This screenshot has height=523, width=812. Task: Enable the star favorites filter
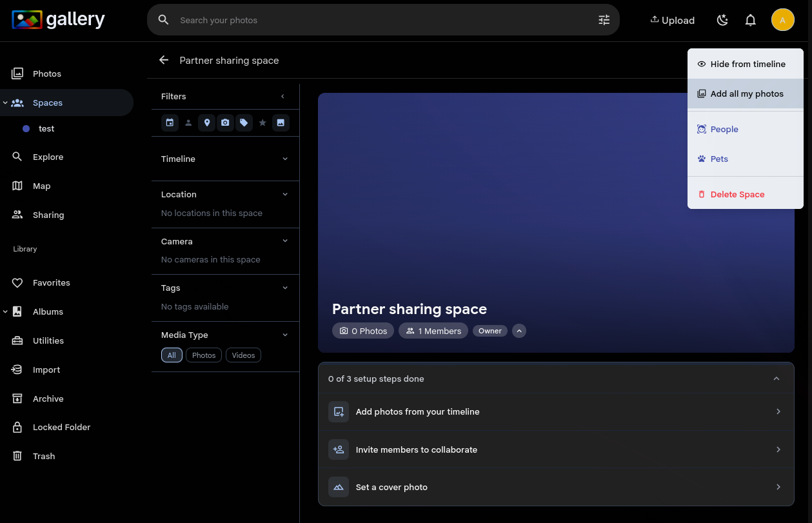click(262, 123)
